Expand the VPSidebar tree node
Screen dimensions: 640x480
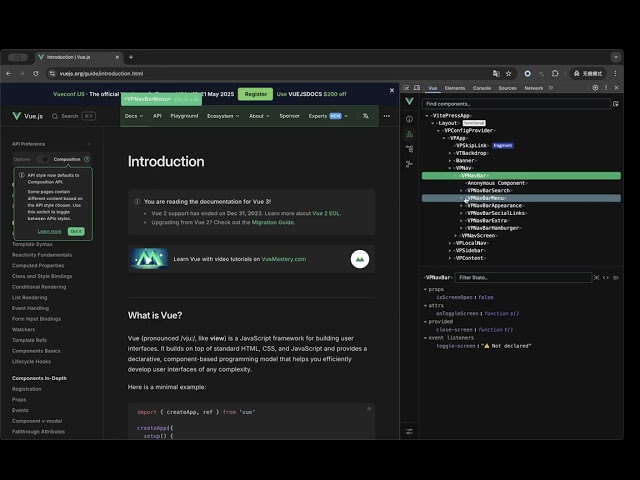point(450,251)
